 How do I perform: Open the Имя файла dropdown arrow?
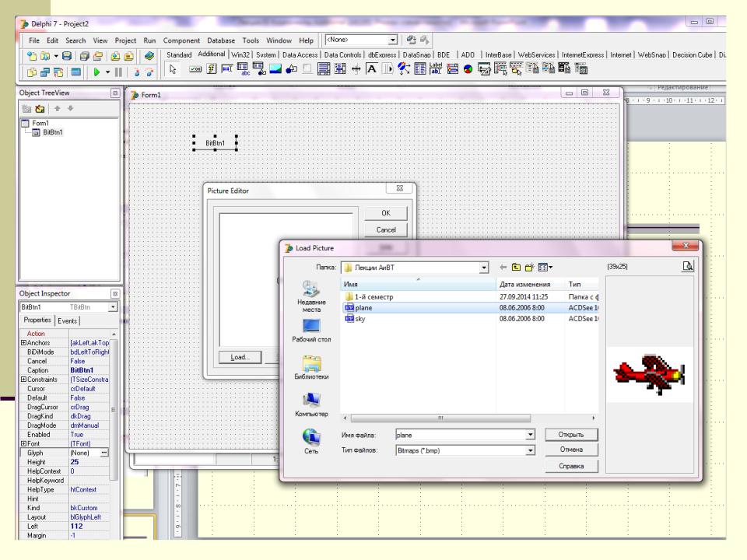pos(530,435)
